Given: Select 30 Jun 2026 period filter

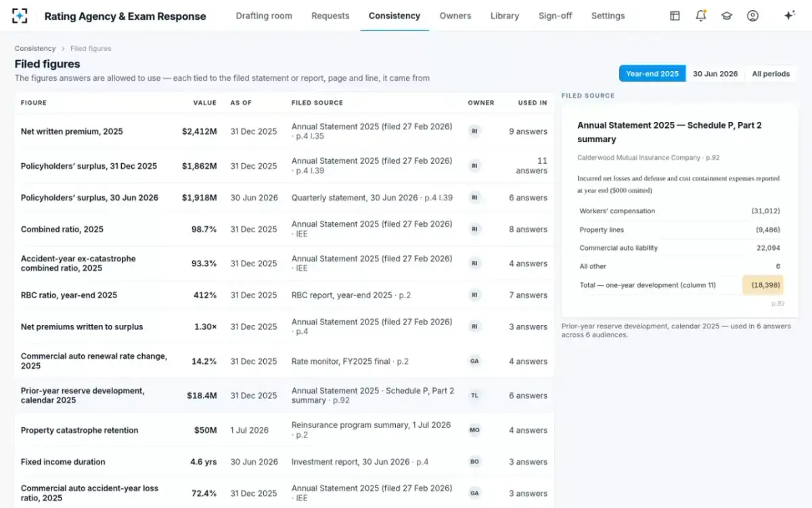Looking at the screenshot, I should coord(715,74).
